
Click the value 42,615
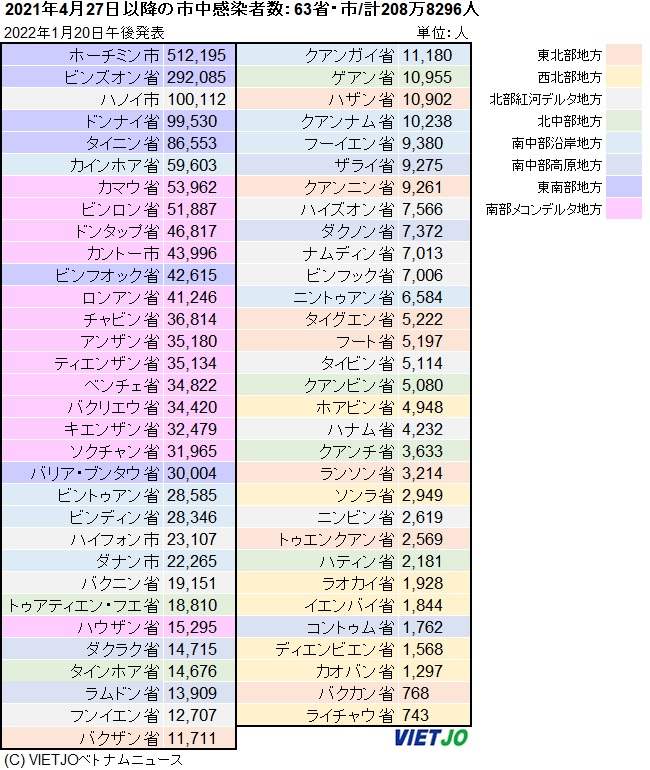point(191,275)
